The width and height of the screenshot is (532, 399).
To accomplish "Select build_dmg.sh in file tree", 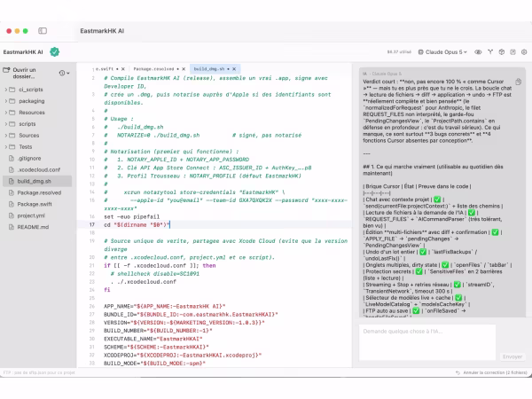I will pos(37,181).
